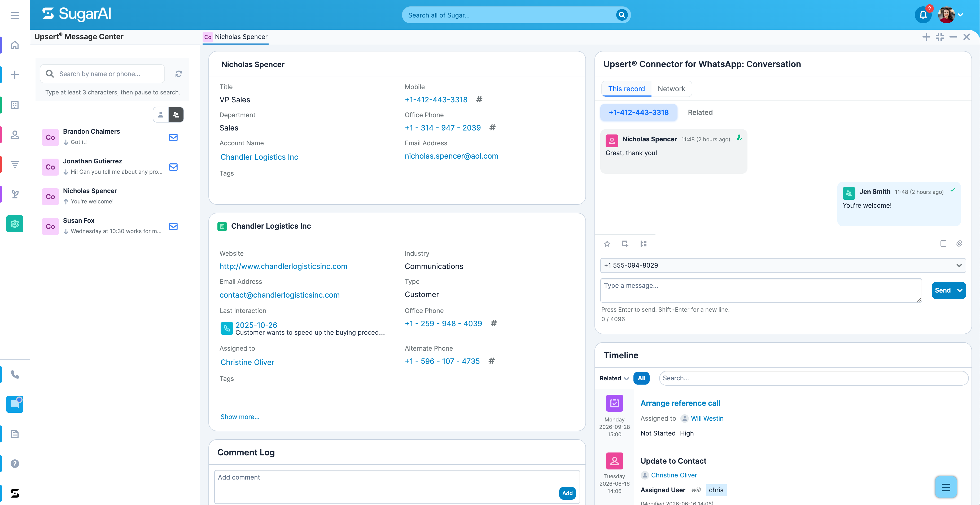Expand the Related timeline dropdown
980x505 pixels.
point(614,378)
